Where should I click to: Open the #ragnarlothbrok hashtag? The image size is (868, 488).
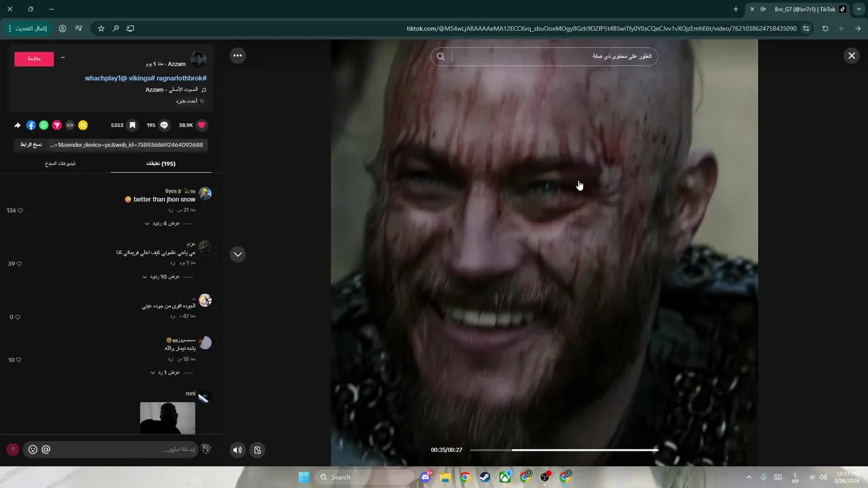pos(181,79)
